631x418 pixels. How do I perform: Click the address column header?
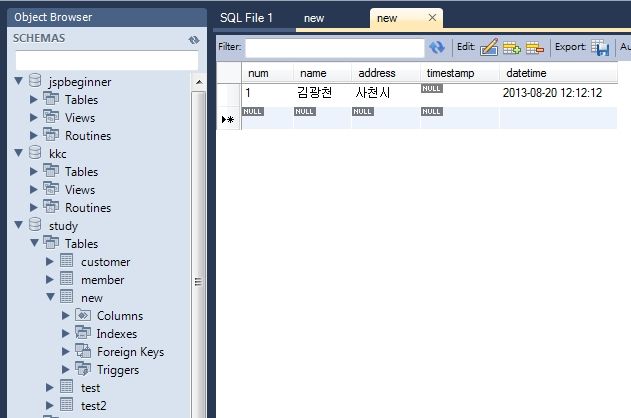pos(386,73)
